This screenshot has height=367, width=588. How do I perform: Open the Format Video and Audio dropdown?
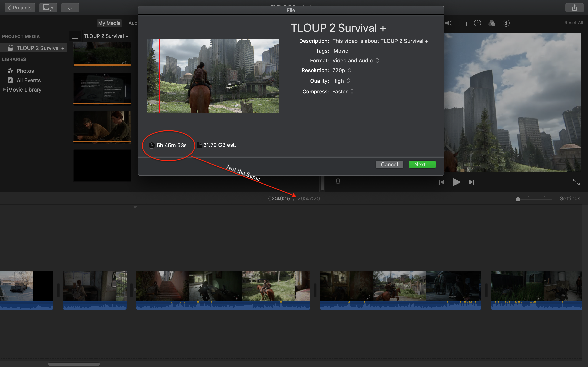(355, 60)
